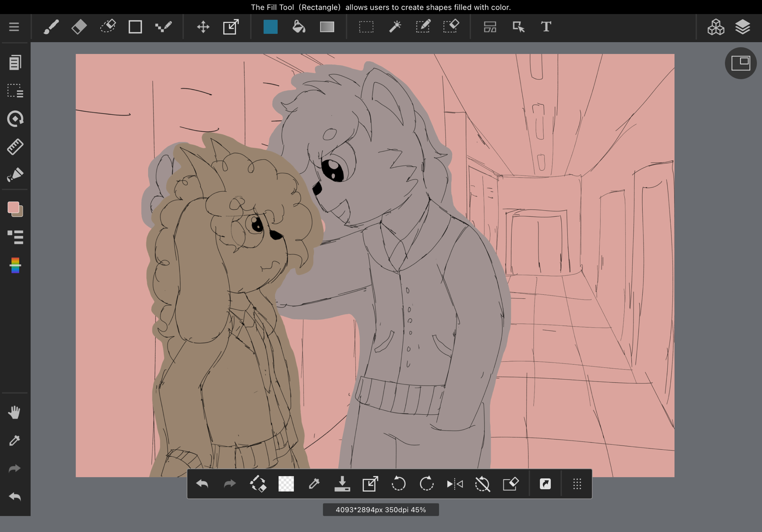Choose the Bucket fill tool
762x532 pixels.
click(299, 27)
